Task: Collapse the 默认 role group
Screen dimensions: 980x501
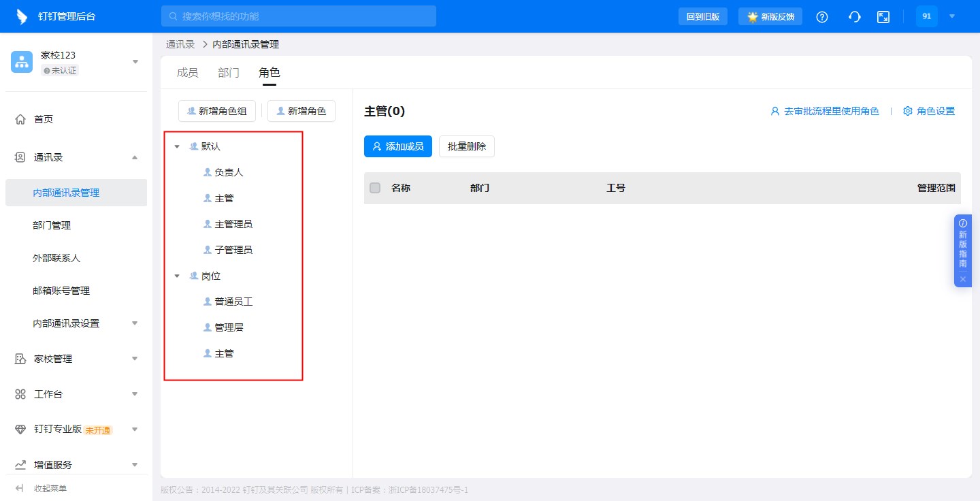Action: pos(177,146)
